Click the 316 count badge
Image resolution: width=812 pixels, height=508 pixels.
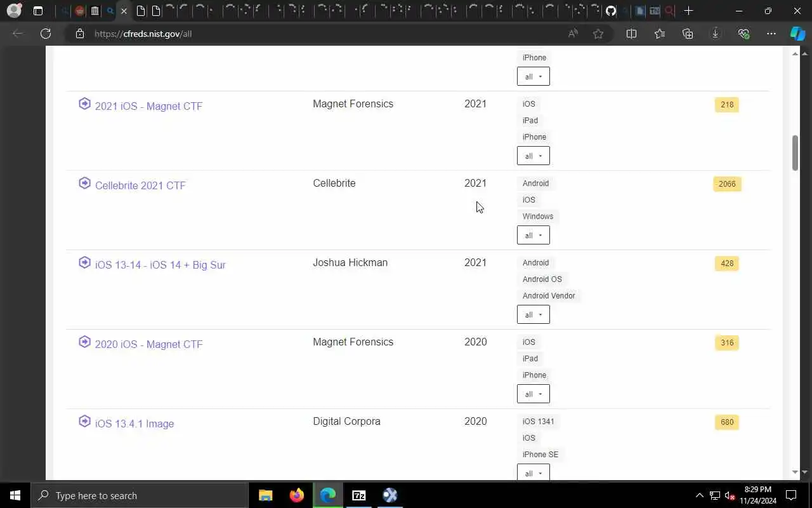tap(727, 343)
